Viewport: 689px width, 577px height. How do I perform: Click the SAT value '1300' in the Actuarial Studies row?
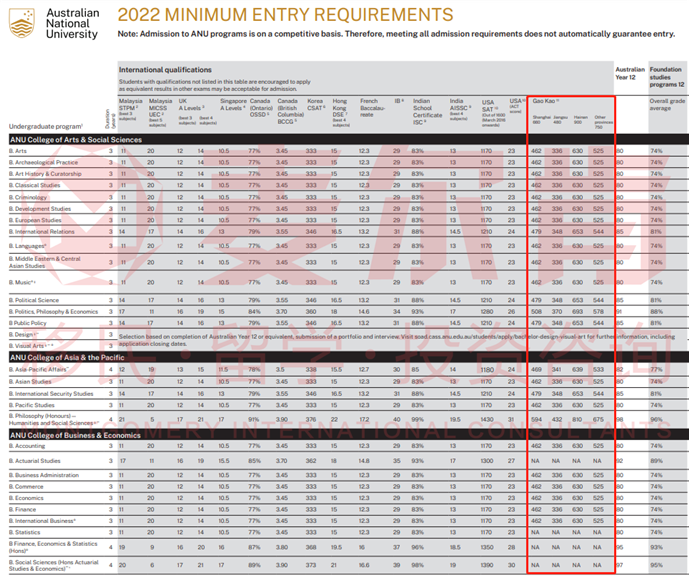pyautogui.click(x=487, y=461)
